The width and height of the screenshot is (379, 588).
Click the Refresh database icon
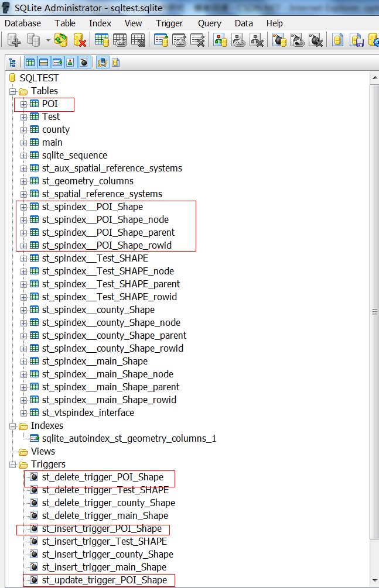60,40
